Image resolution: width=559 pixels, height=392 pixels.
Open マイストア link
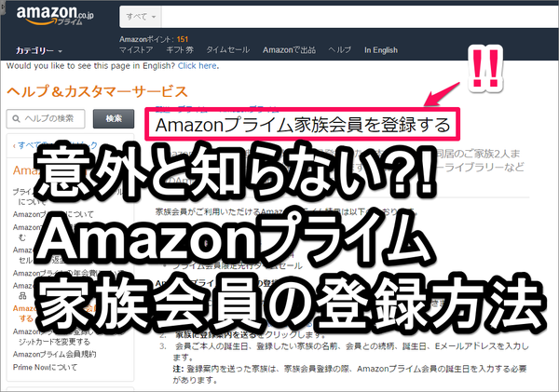click(x=136, y=50)
